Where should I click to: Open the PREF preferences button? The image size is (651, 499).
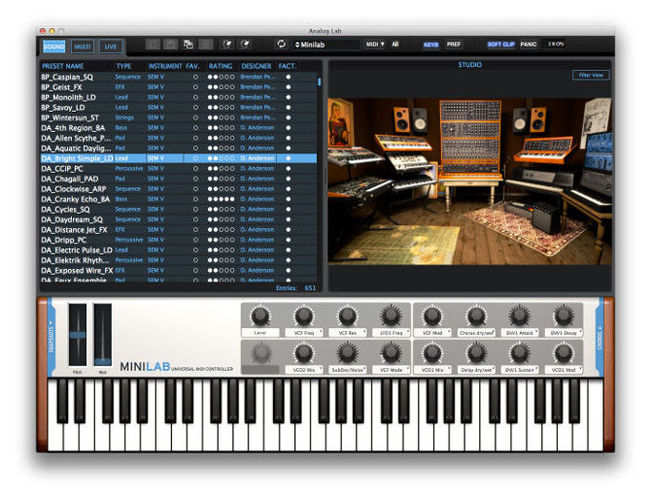(x=454, y=44)
